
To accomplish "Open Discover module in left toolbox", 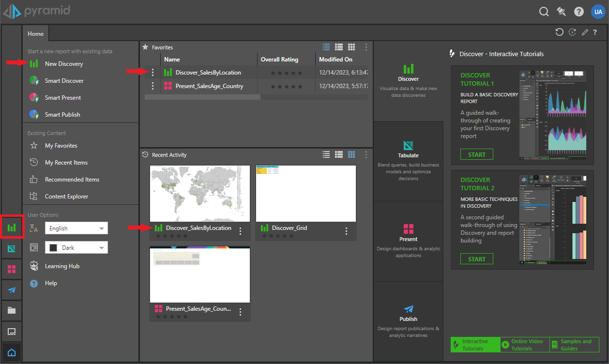I will point(12,227).
